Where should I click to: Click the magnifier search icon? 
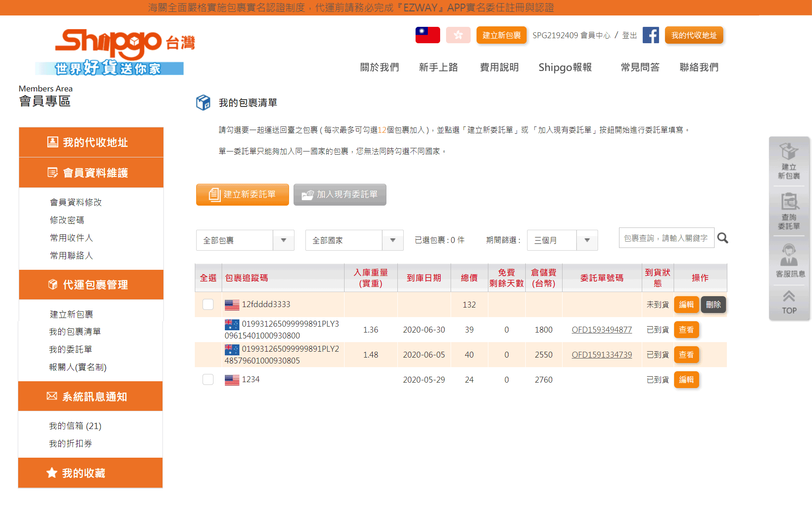(x=722, y=238)
